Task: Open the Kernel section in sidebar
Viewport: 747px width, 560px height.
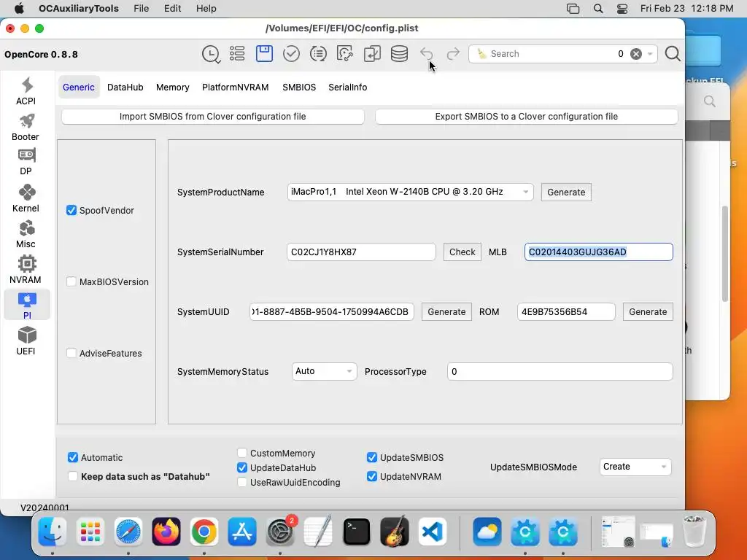Action: tap(26, 198)
